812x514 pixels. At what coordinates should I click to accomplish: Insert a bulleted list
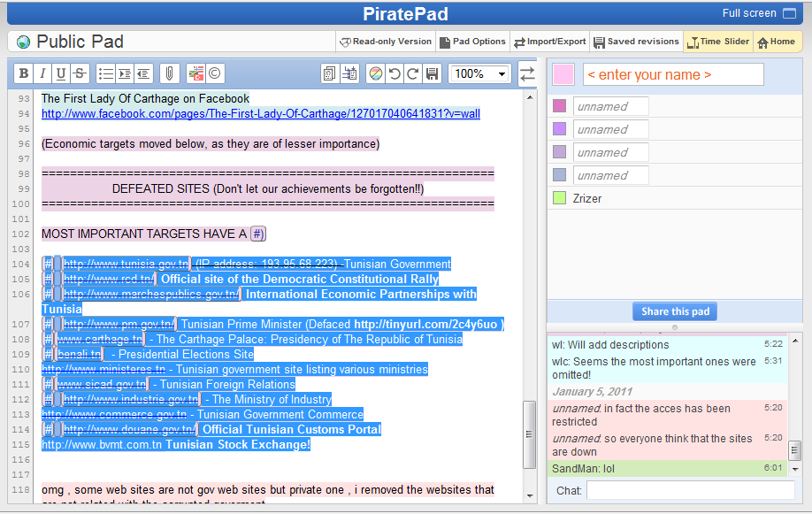(105, 73)
